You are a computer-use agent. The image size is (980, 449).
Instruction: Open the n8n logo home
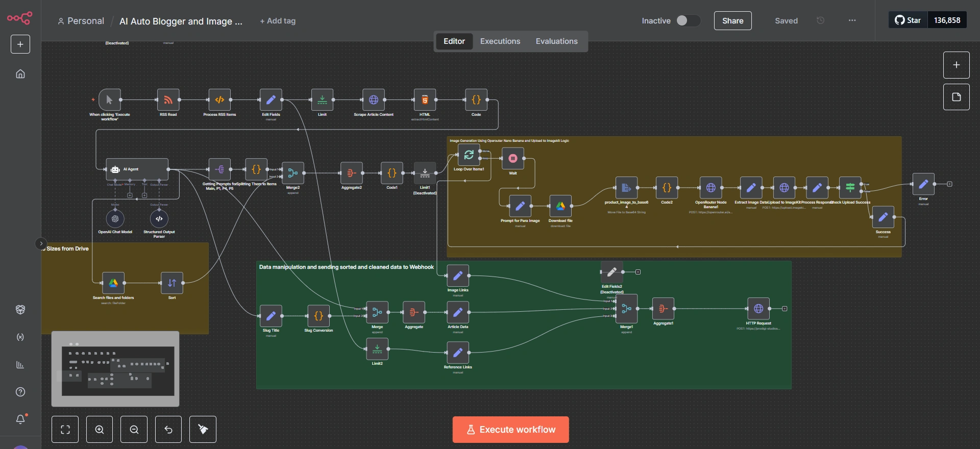click(x=20, y=18)
